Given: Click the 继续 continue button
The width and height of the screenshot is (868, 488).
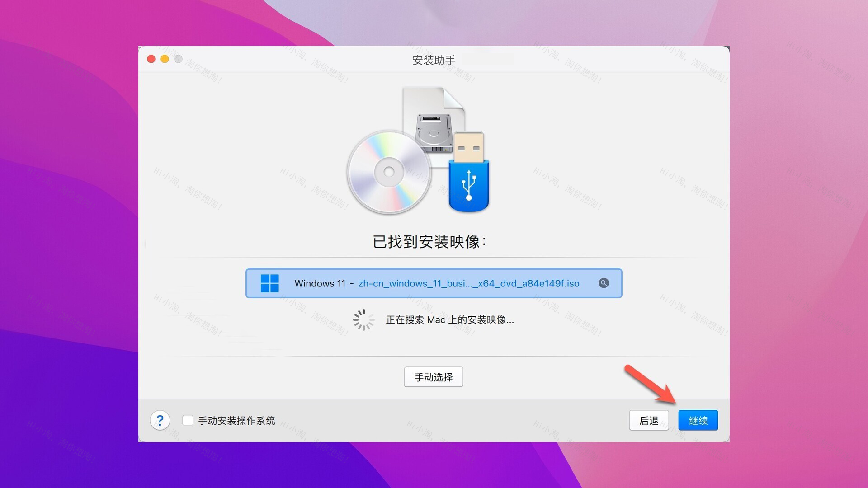Looking at the screenshot, I should coord(698,420).
